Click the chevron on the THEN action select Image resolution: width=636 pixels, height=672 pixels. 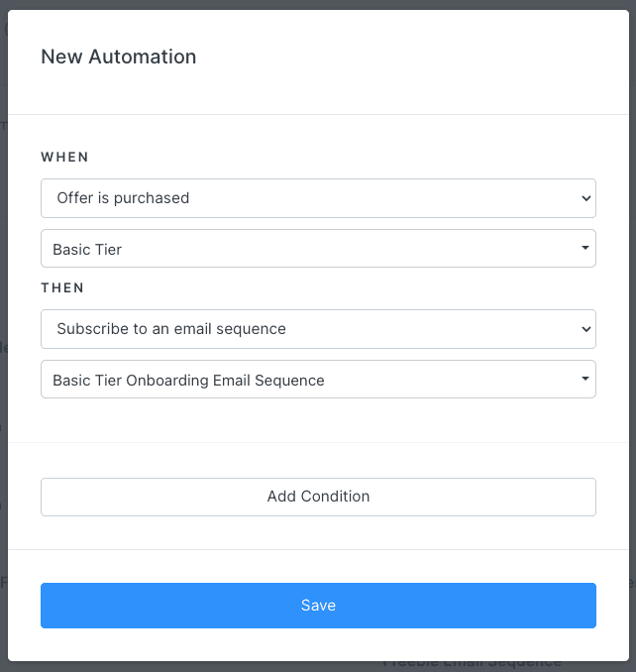click(584, 329)
